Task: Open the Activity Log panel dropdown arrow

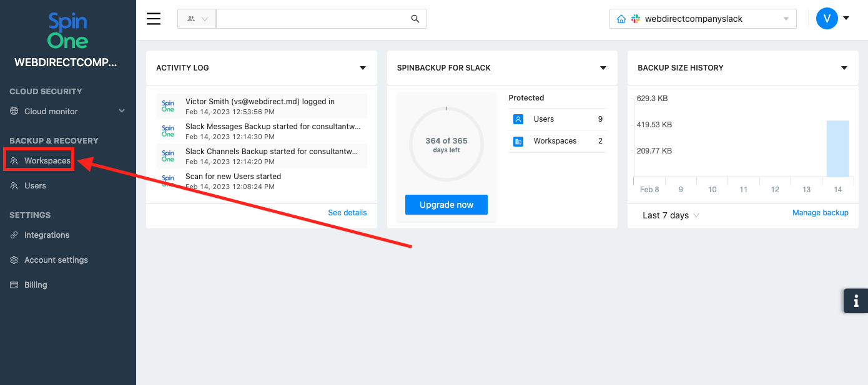Action: point(363,68)
